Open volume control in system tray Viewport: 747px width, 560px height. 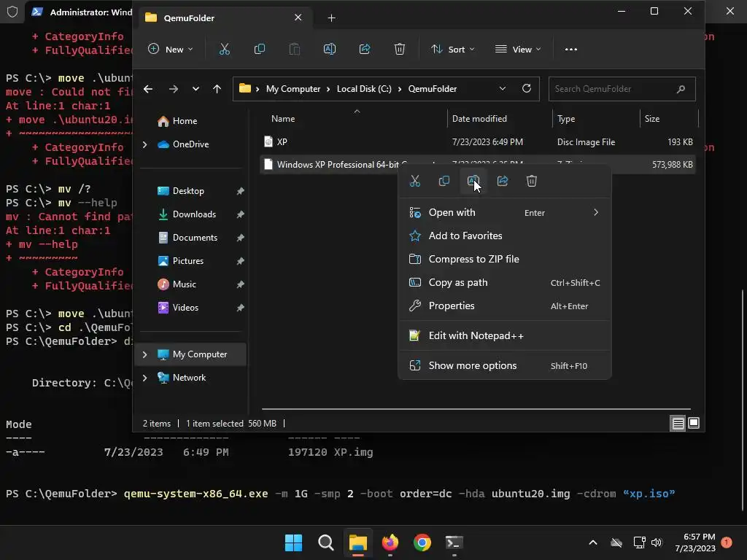pyautogui.click(x=657, y=542)
